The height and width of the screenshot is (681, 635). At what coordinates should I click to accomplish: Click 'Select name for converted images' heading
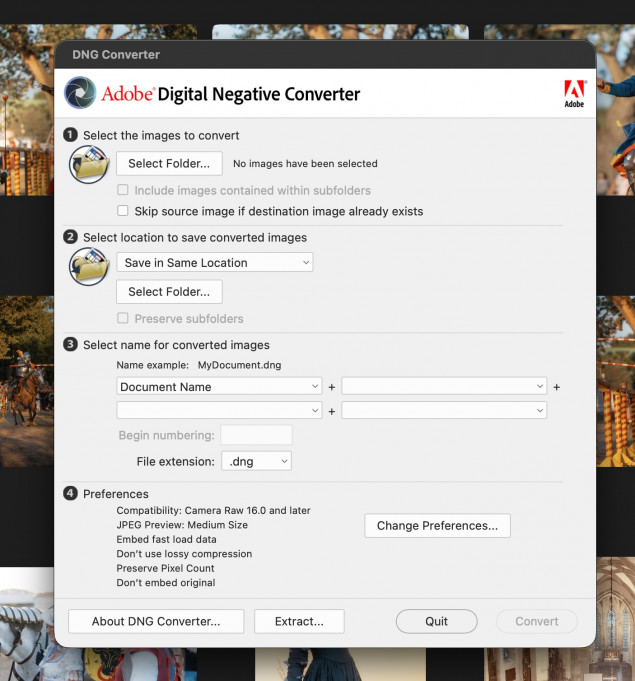click(176, 344)
